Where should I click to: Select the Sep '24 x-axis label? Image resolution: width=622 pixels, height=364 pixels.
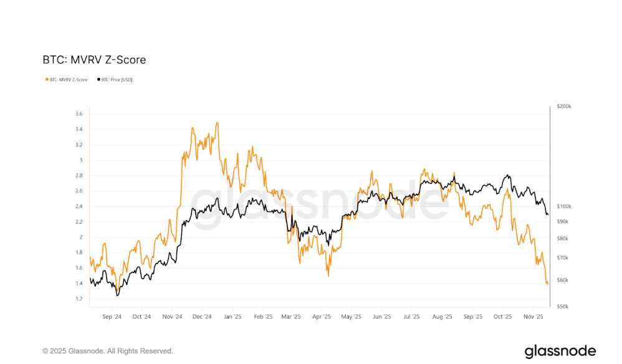tap(112, 317)
